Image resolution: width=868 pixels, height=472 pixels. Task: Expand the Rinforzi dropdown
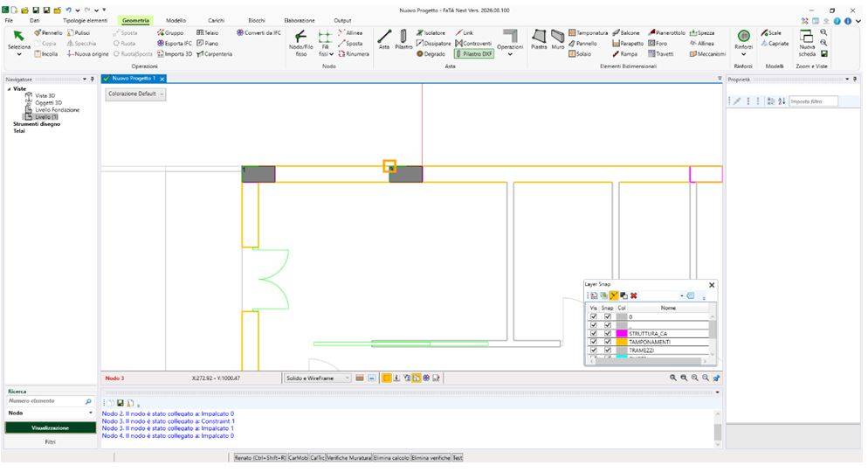(743, 54)
